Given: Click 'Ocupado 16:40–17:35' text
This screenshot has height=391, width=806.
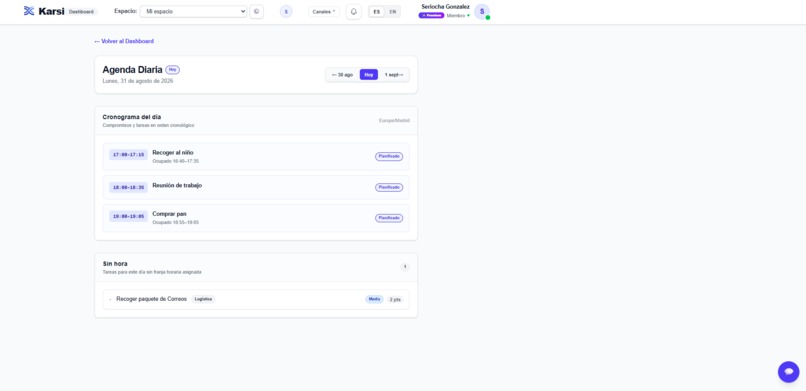Looking at the screenshot, I should [x=175, y=161].
